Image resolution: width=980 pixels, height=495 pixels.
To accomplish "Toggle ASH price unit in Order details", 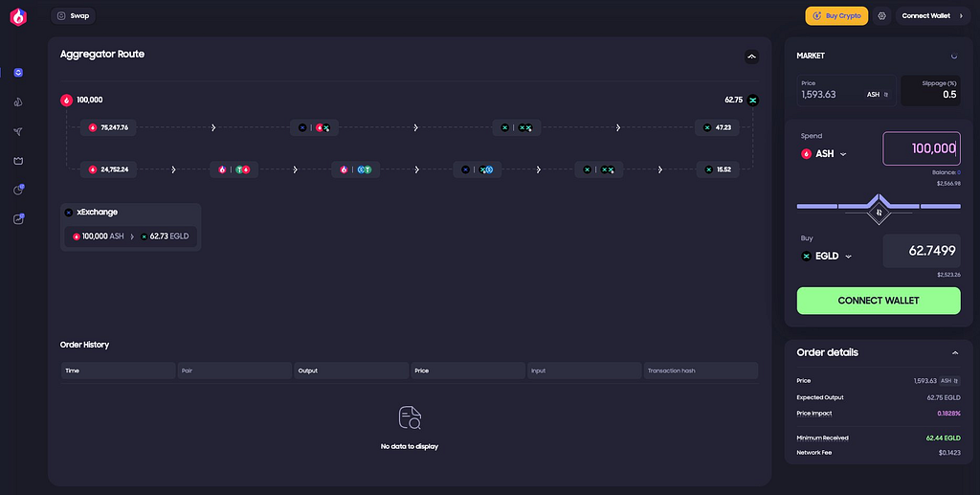I will [950, 381].
